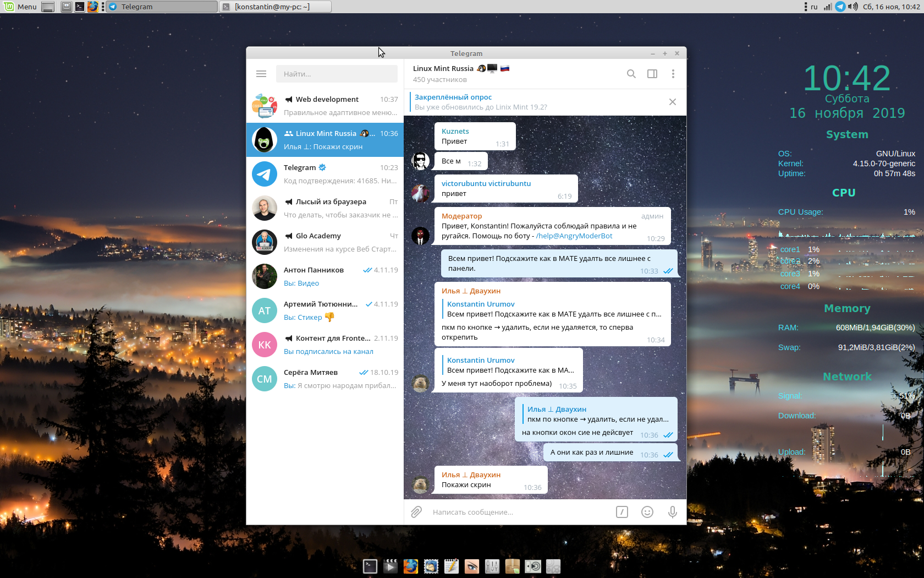
Task: Open the volume tray icon
Action: click(853, 7)
